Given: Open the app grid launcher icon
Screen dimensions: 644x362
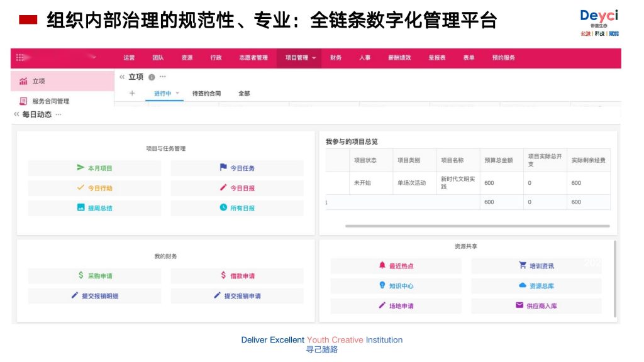Looking at the screenshot, I should (20, 57).
